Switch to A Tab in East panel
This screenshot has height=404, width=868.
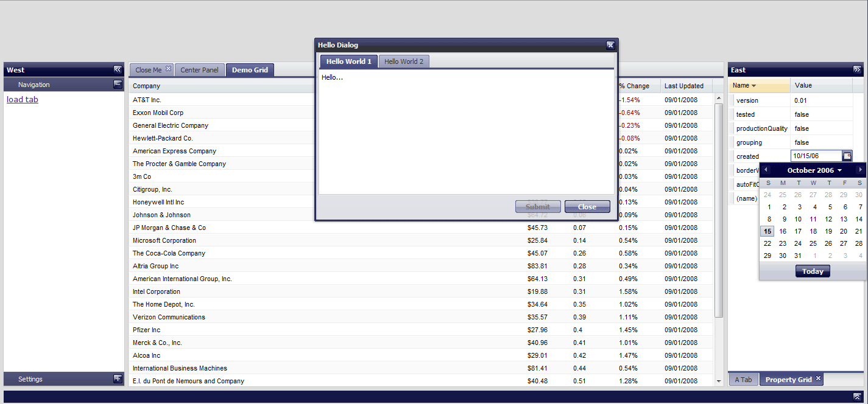(743, 380)
